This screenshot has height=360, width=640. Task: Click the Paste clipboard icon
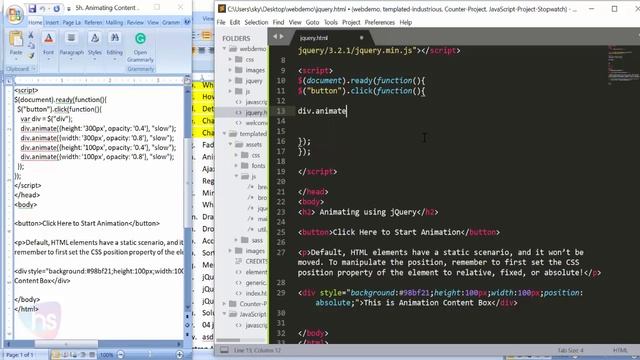tap(16, 39)
